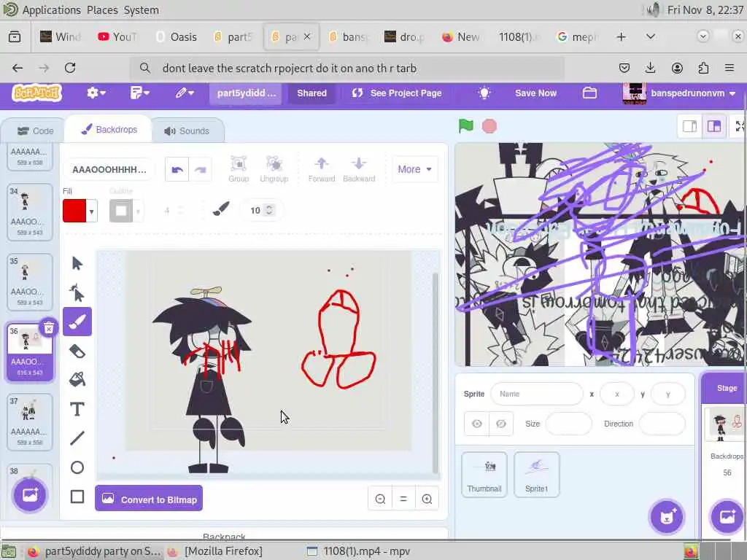Switch to the Oasis browser tab

177,36
